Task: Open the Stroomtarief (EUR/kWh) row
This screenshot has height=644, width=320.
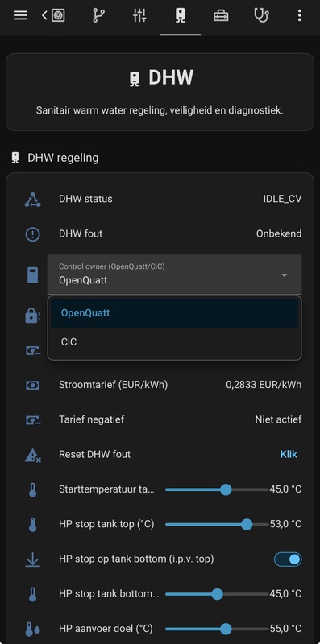Action: click(x=160, y=386)
